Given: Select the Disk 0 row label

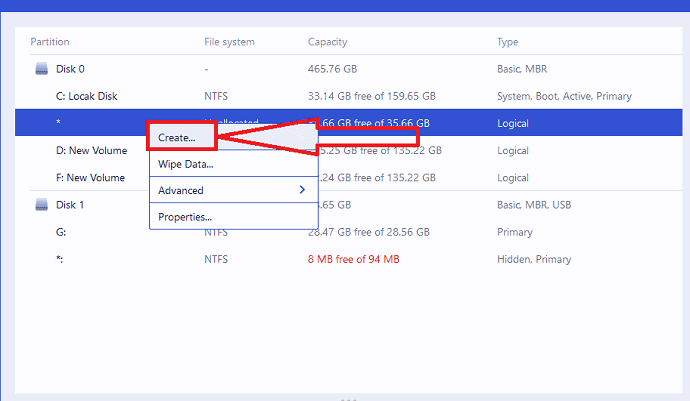Looking at the screenshot, I should click(70, 69).
